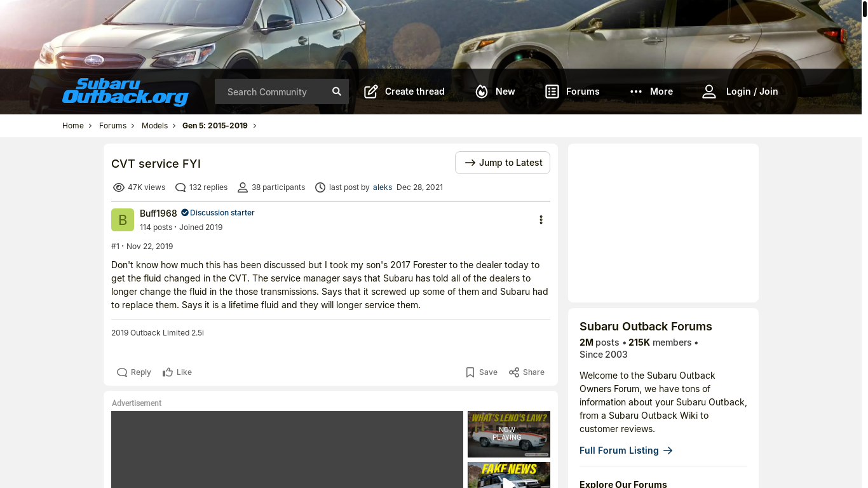
Task: Click the replies speech bubble icon
Action: pos(180,187)
